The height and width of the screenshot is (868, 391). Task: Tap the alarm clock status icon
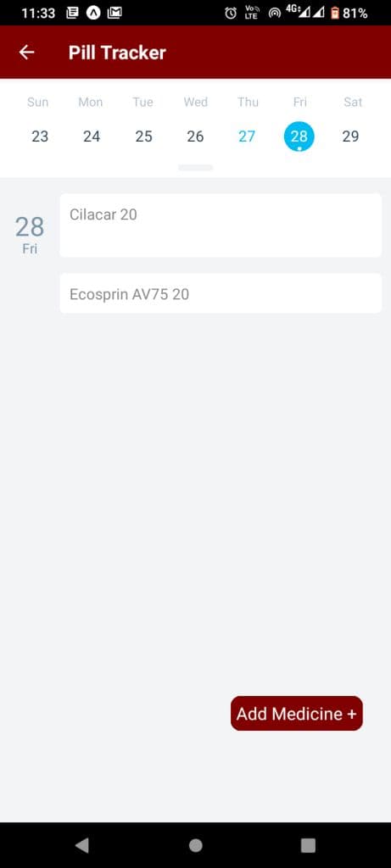click(231, 14)
